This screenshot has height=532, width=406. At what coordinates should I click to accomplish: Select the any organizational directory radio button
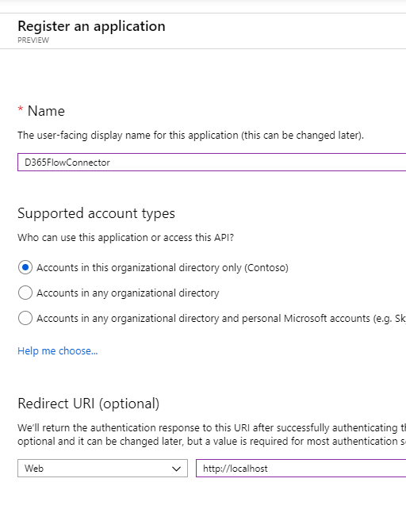click(25, 293)
